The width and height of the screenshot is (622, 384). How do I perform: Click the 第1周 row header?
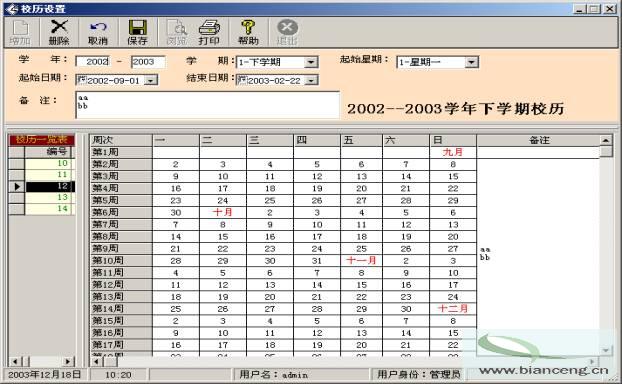tap(121, 152)
